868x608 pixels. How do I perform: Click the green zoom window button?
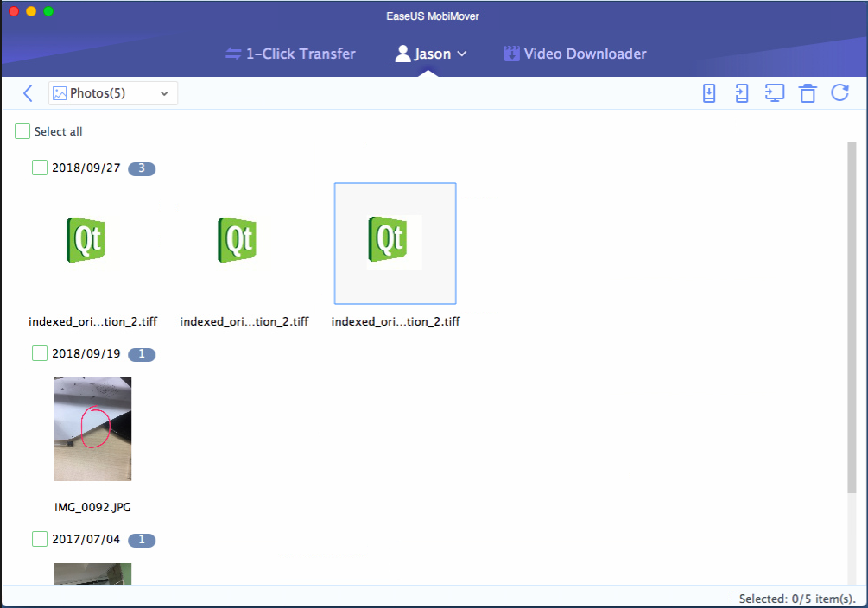click(x=48, y=11)
